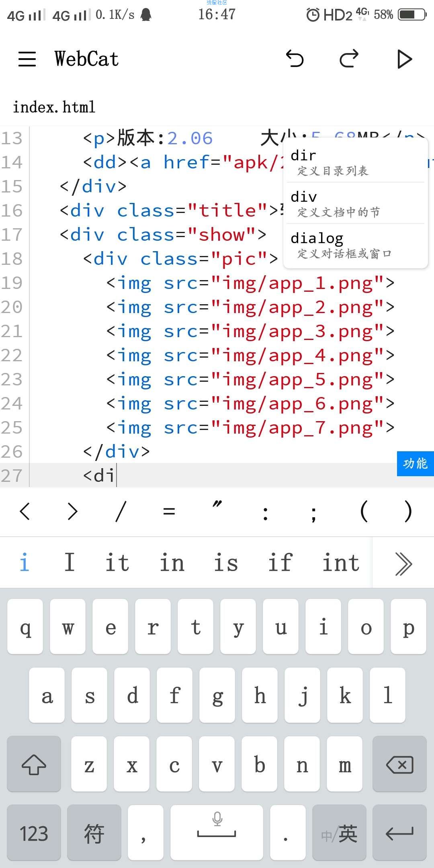
Task: Pick the 'in' word suggestion
Action: click(x=172, y=562)
